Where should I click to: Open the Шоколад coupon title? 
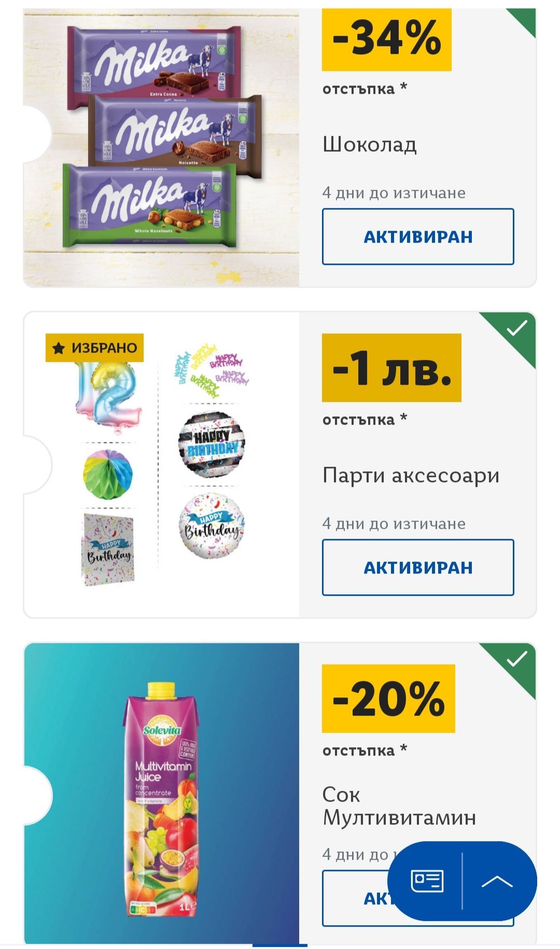point(370,144)
